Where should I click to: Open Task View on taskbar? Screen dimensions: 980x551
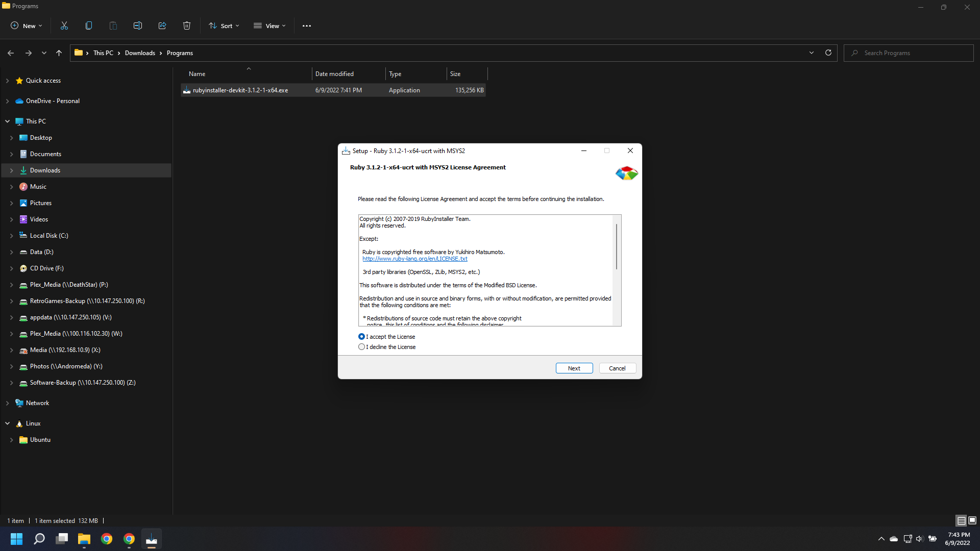pos(62,539)
